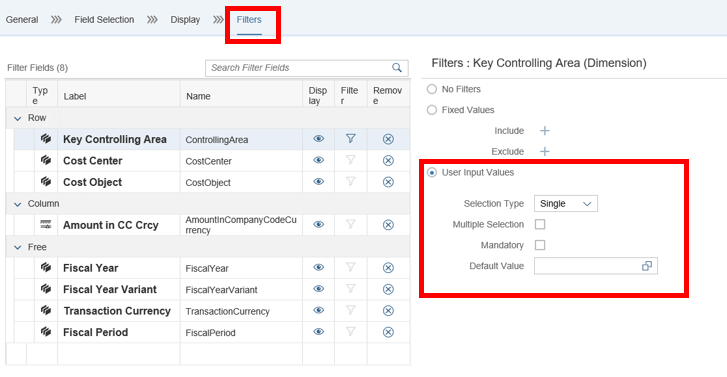Select the No Filters radio button
The height and width of the screenshot is (377, 727).
click(x=432, y=89)
